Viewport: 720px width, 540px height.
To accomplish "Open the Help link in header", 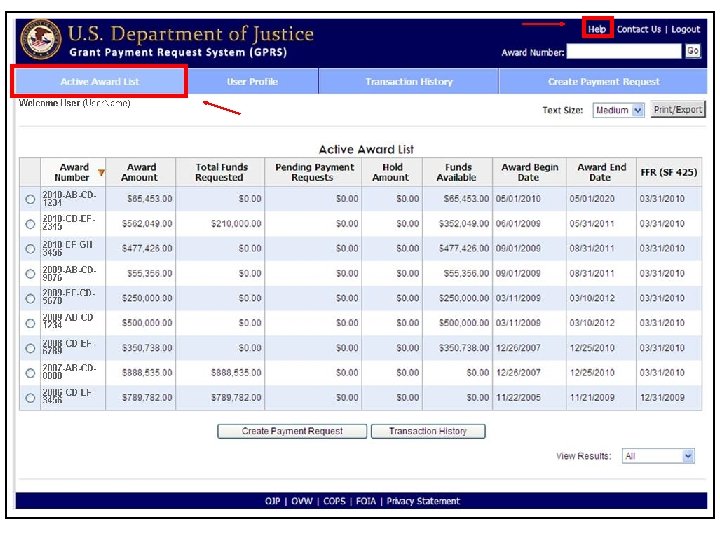I will (597, 29).
